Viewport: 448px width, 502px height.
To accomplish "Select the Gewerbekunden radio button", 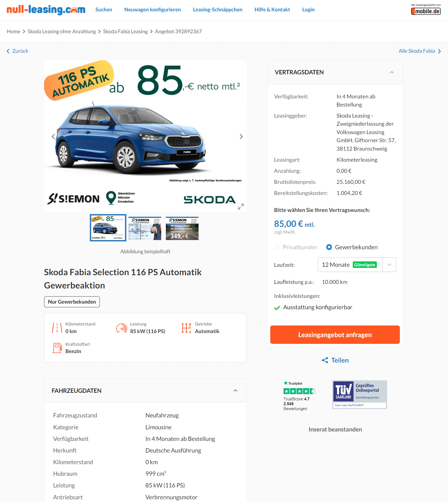I will (329, 247).
